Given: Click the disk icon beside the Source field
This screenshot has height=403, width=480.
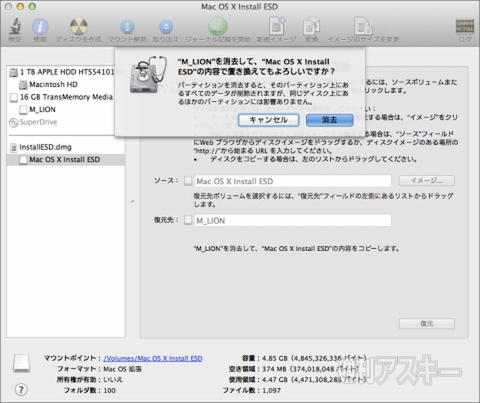Looking at the screenshot, I should [x=188, y=181].
